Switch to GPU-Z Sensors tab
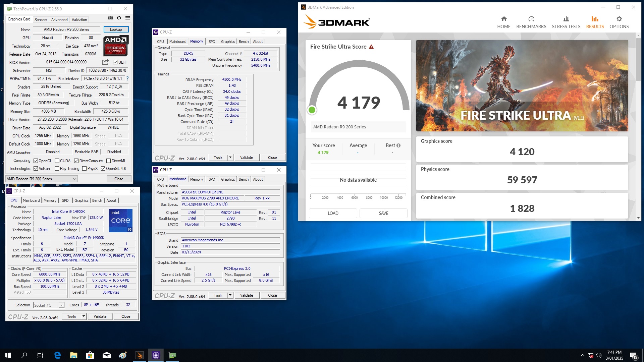 click(x=41, y=20)
